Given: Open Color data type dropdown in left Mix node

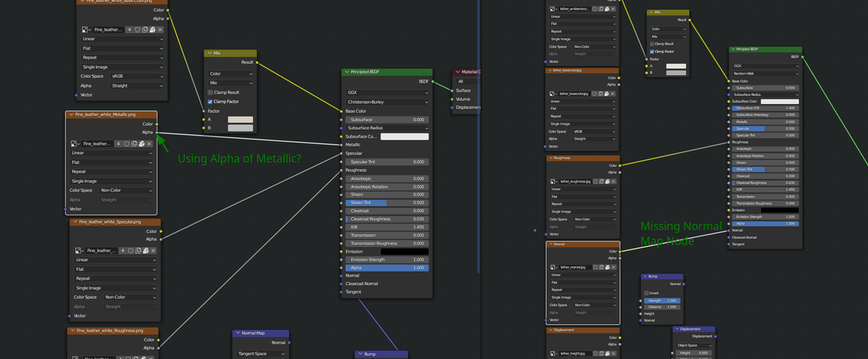Looking at the screenshot, I should (231, 74).
